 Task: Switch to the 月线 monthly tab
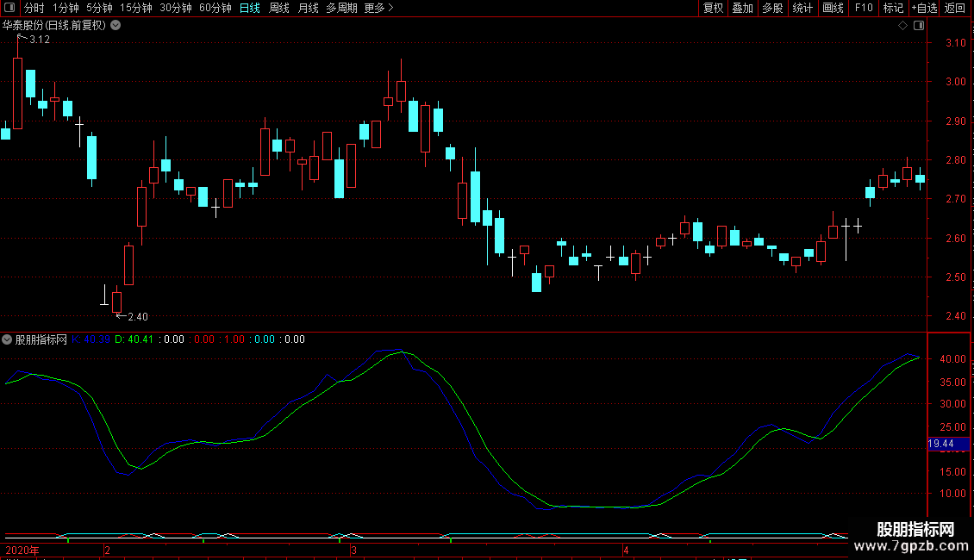(x=308, y=8)
